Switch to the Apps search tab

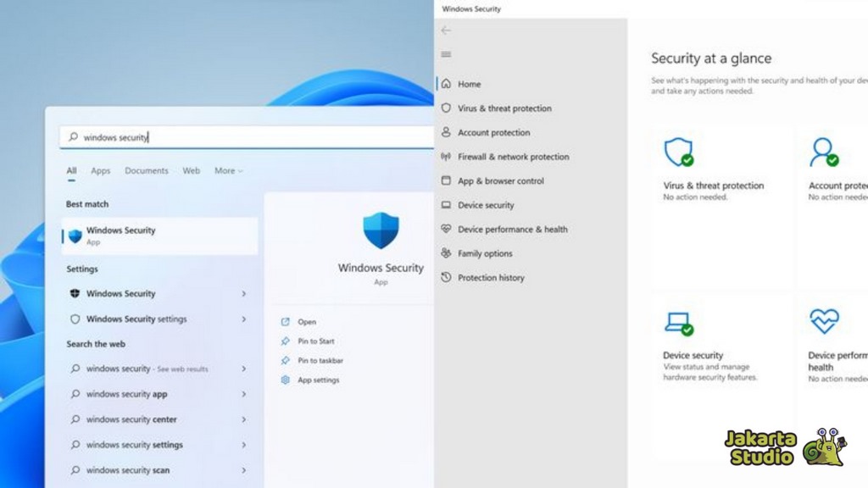click(x=100, y=170)
